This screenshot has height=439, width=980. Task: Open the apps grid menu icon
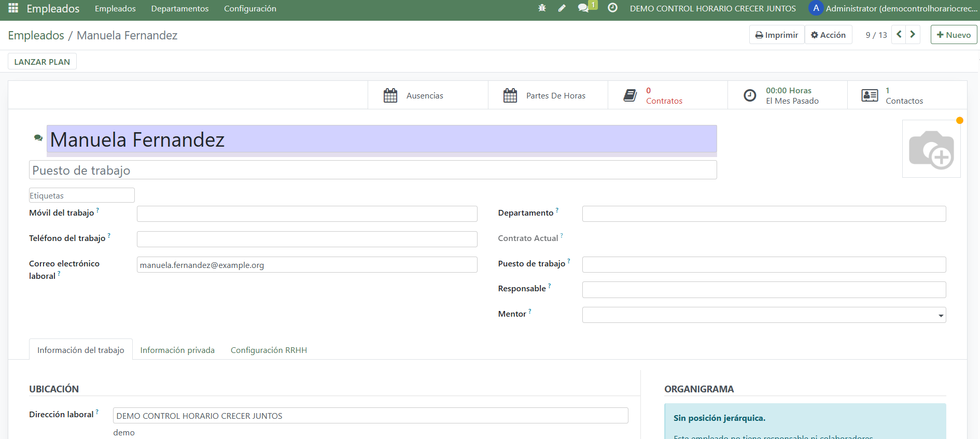(x=13, y=8)
